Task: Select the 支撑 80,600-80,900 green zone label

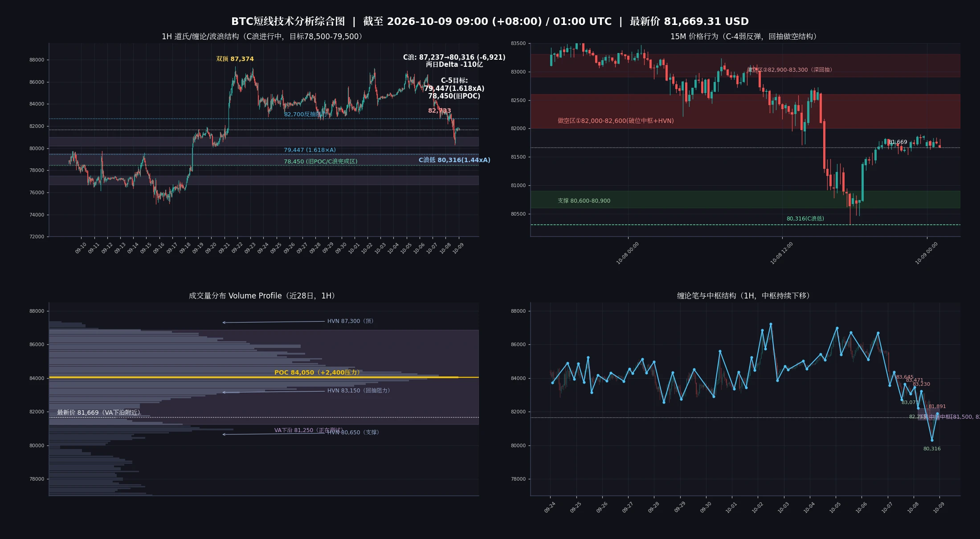Action: pos(584,201)
